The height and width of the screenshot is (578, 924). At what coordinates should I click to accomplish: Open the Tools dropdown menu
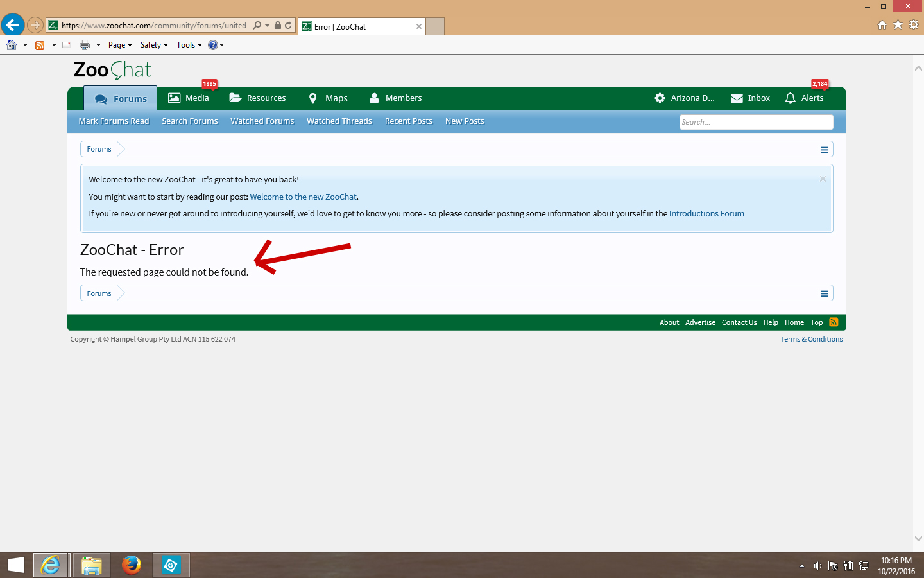(189, 45)
